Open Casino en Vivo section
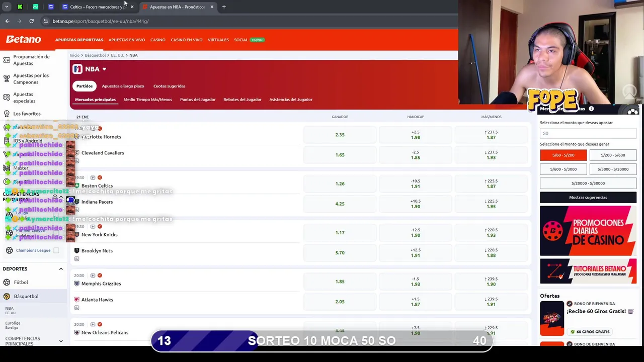The height and width of the screenshot is (362, 644). point(186,40)
